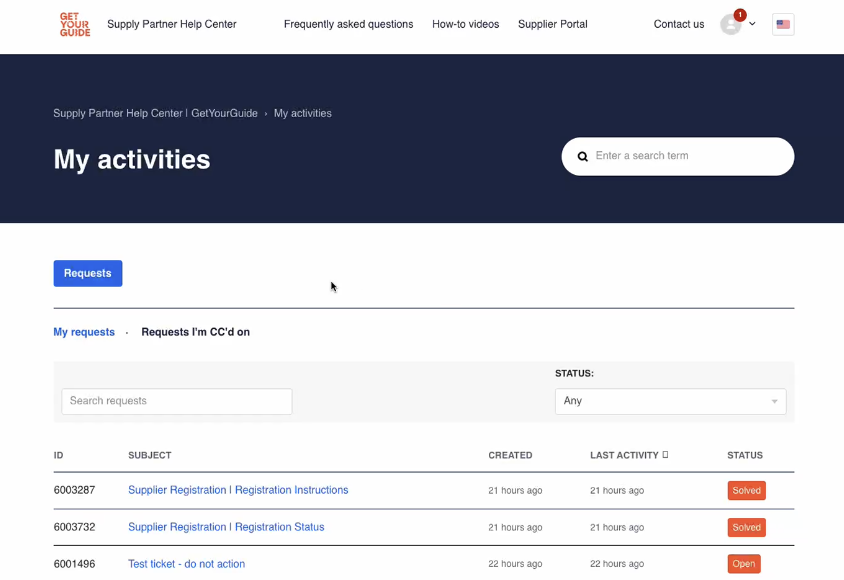Open the Status filter dropdown

point(670,401)
